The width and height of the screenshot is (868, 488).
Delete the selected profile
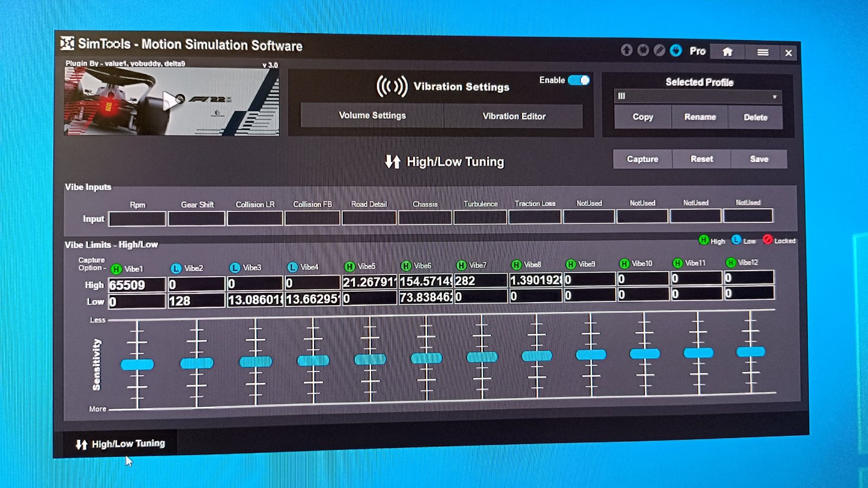[x=755, y=118]
